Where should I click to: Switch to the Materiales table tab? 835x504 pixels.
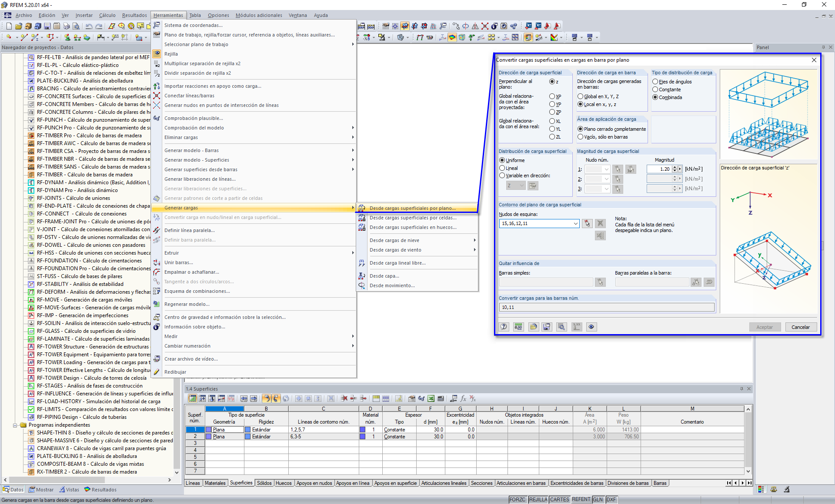coord(215,483)
